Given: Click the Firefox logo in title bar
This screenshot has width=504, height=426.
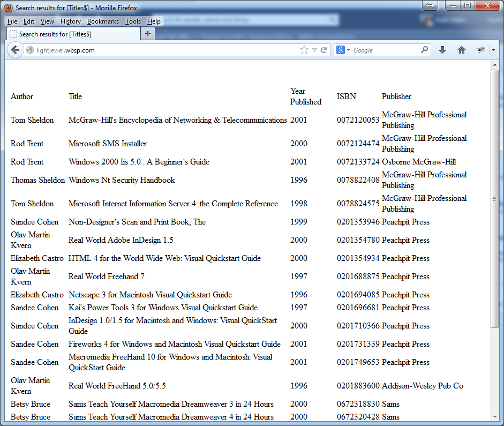Looking at the screenshot, I should coord(9,8).
